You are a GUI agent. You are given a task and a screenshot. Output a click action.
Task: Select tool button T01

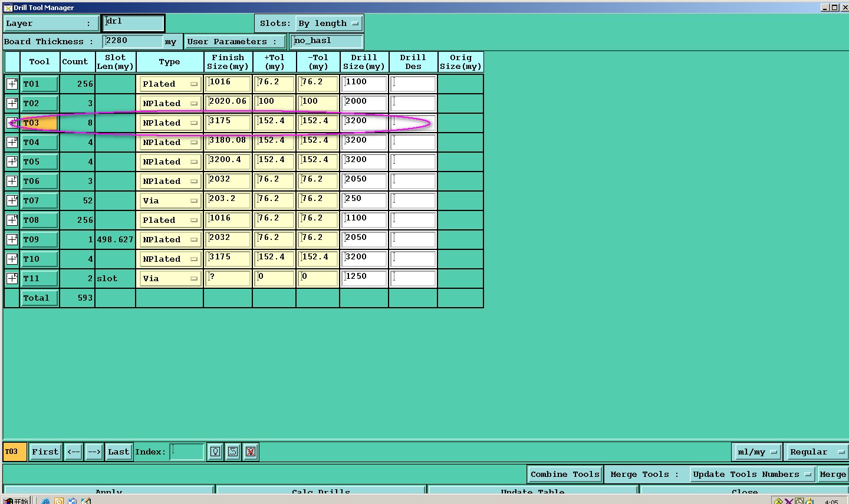point(40,84)
